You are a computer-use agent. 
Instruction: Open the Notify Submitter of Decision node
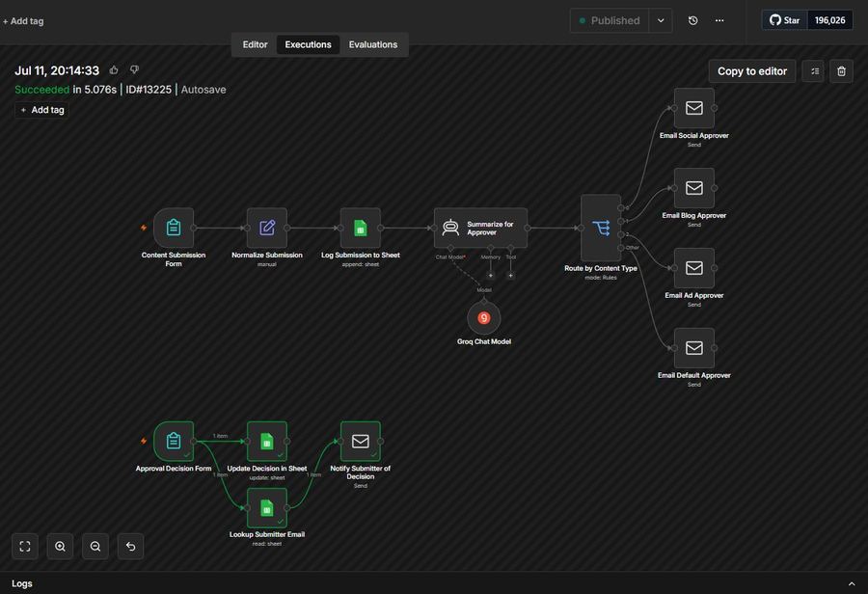tap(361, 442)
